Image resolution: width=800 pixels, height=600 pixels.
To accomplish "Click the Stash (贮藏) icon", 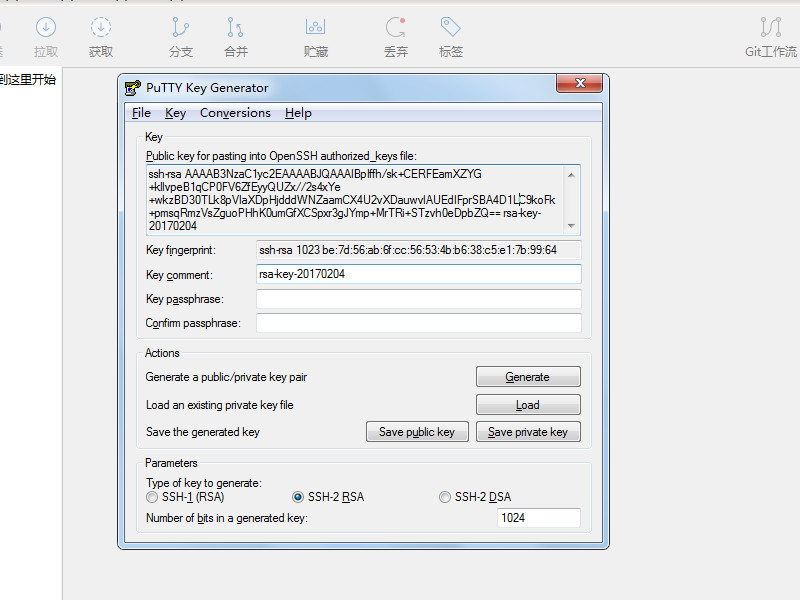I will (x=315, y=28).
